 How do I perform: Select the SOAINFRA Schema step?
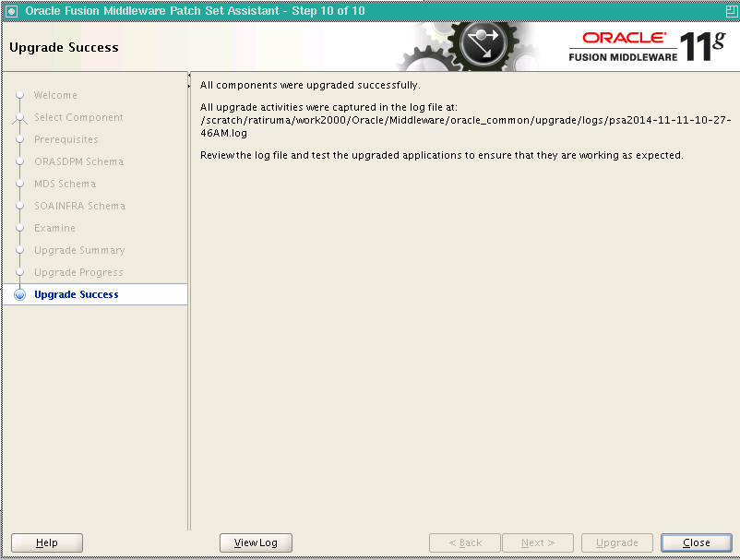pyautogui.click(x=79, y=206)
